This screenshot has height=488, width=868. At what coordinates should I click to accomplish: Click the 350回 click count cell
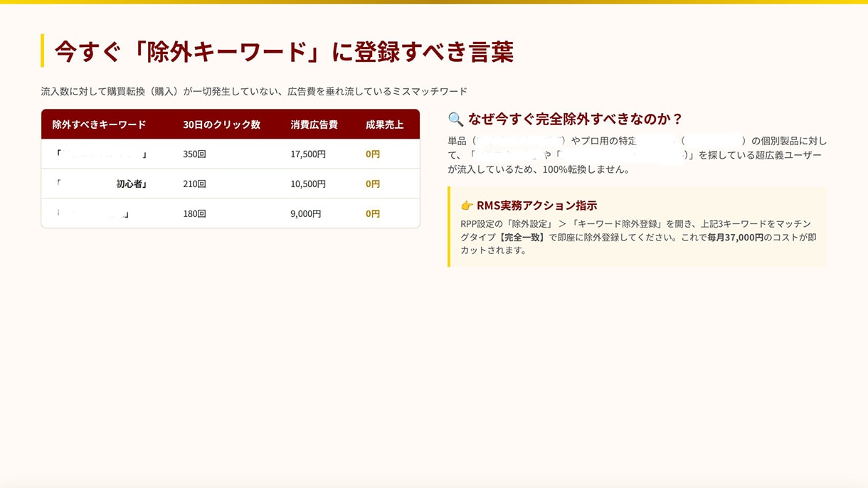tap(194, 154)
